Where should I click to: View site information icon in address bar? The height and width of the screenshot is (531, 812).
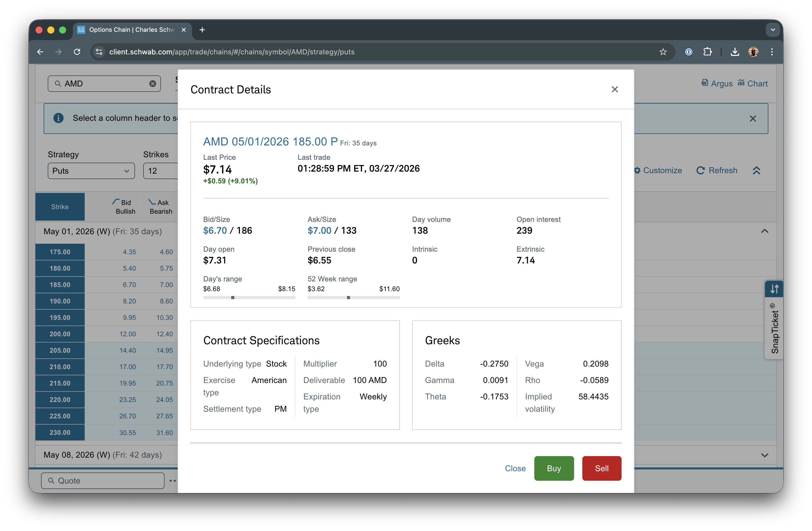(x=99, y=52)
